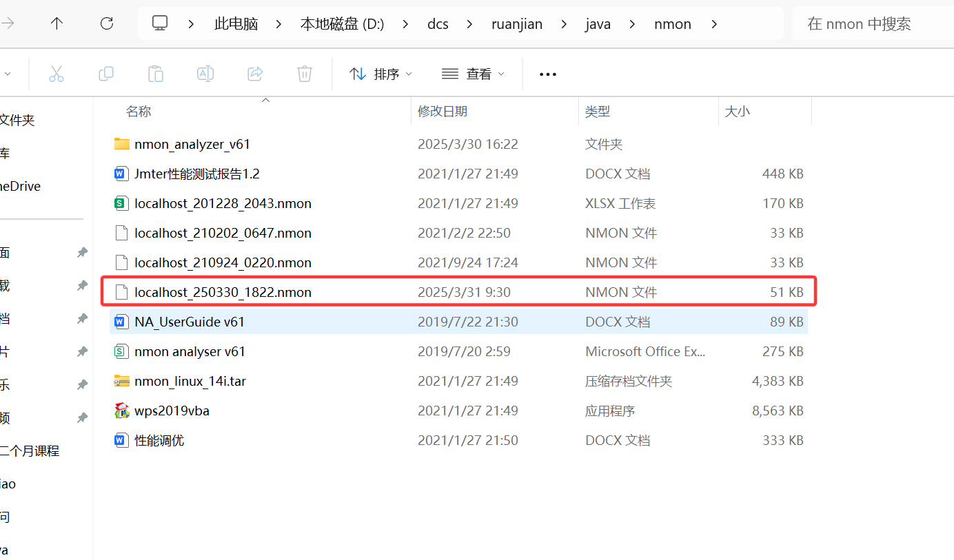Click date 2021/9/24 17:24
954x560 pixels.
coord(468,262)
